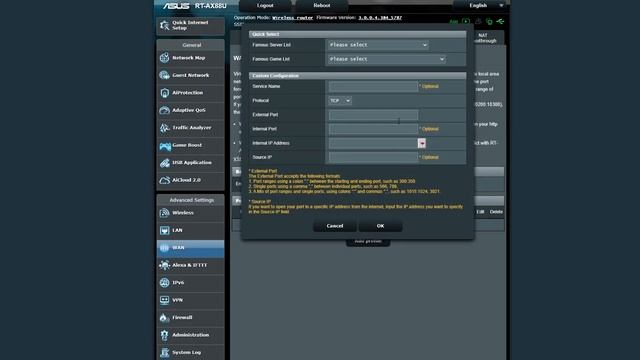Open Firewall flame icon
Viewport: 640px width, 360px height.
[x=164, y=318]
